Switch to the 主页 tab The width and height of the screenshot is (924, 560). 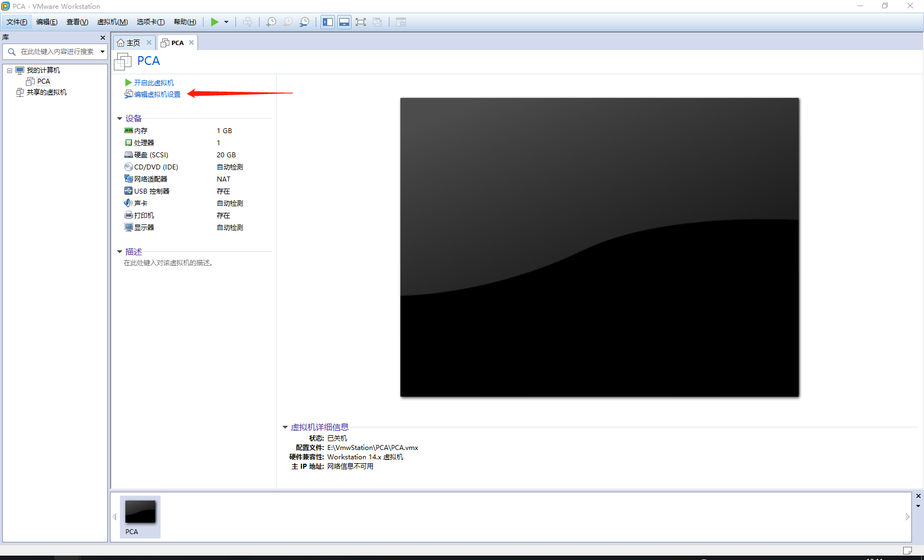[132, 42]
